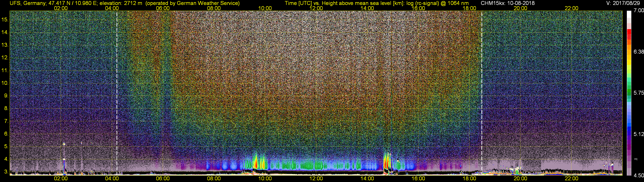
Task: Click the '10.' height axis label
Action: [5, 83]
